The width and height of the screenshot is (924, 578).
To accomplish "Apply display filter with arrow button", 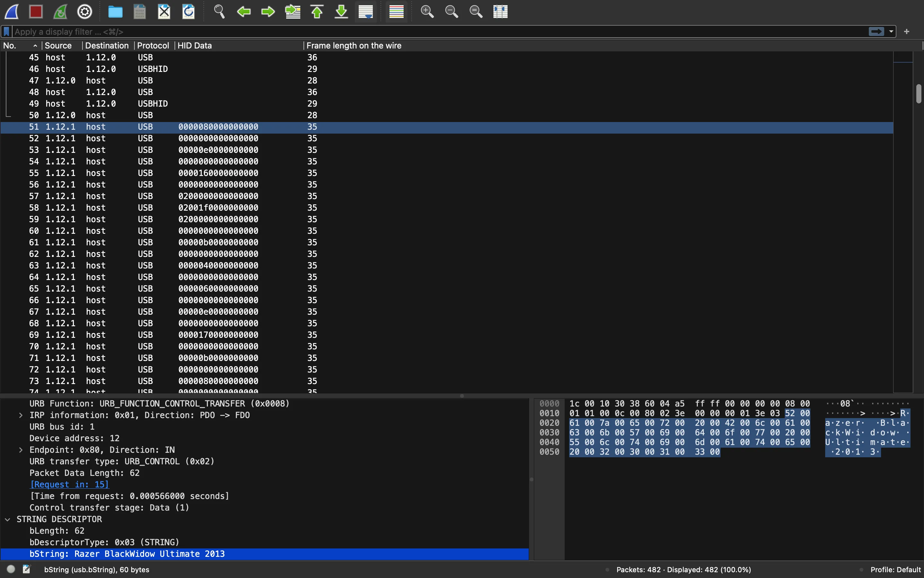I will pos(876,32).
